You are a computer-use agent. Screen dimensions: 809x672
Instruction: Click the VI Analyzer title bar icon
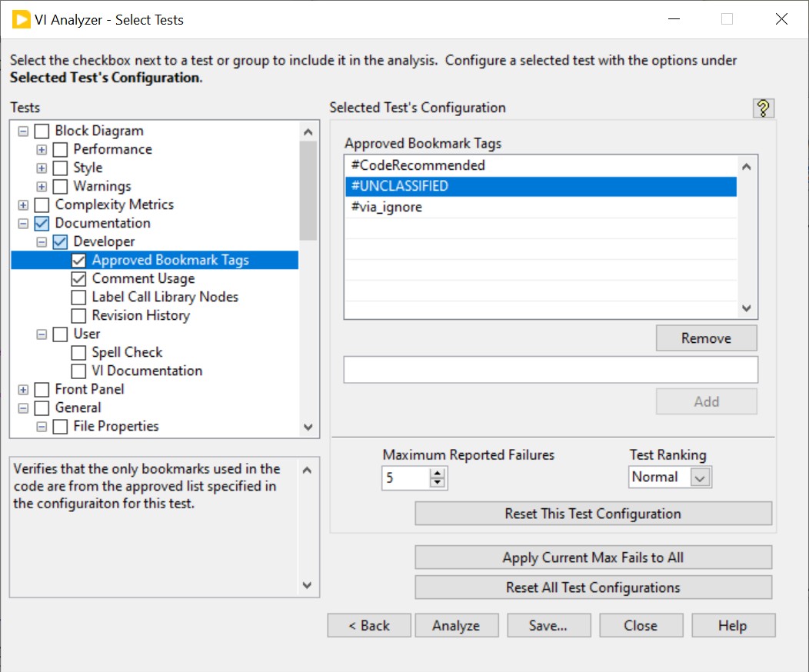(22, 19)
